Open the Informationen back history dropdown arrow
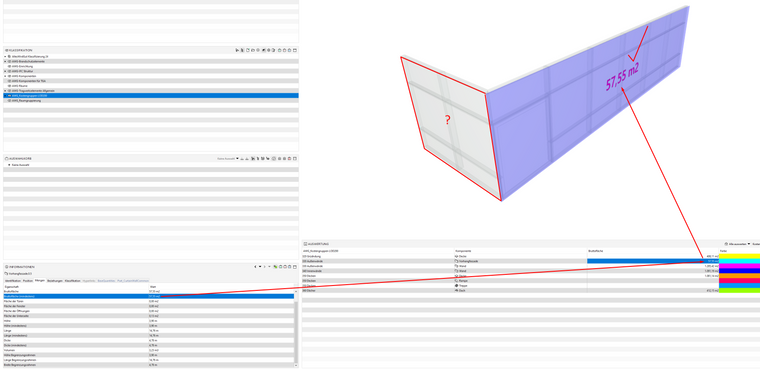The width and height of the screenshot is (760, 369). tap(260, 267)
